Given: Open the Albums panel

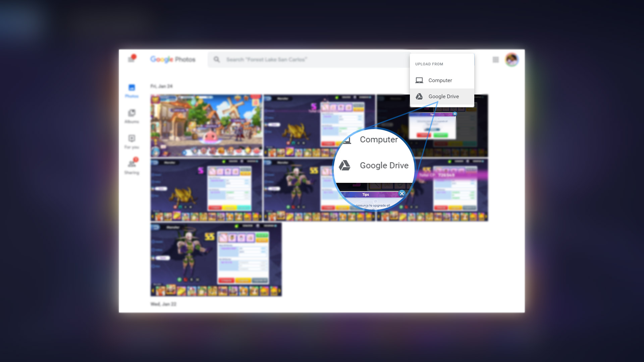Looking at the screenshot, I should pyautogui.click(x=132, y=116).
